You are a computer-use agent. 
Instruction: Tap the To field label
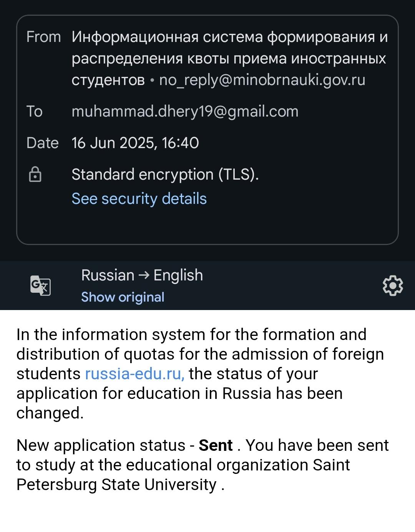[x=34, y=111]
